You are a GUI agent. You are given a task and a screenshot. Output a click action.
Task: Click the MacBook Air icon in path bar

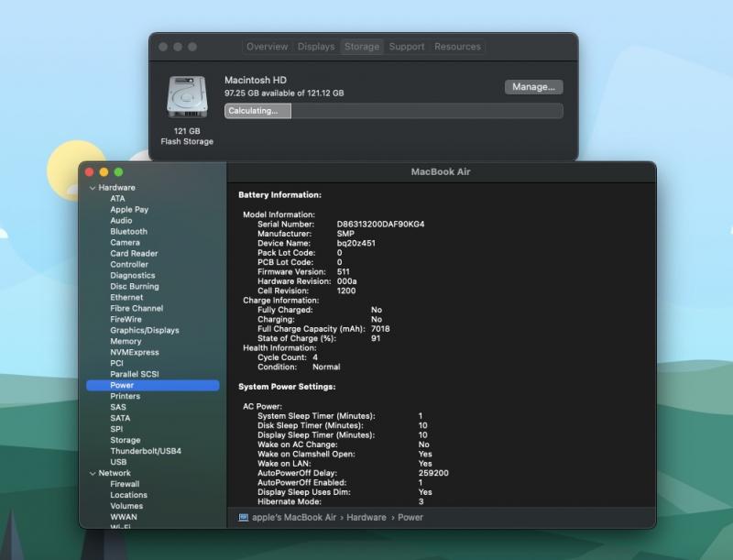pos(243,518)
